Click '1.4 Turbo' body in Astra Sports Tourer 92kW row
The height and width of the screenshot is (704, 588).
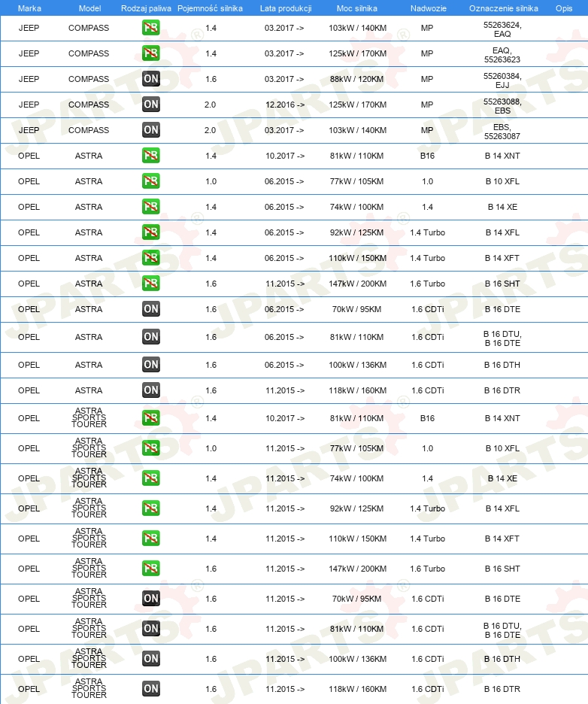pyautogui.click(x=427, y=508)
